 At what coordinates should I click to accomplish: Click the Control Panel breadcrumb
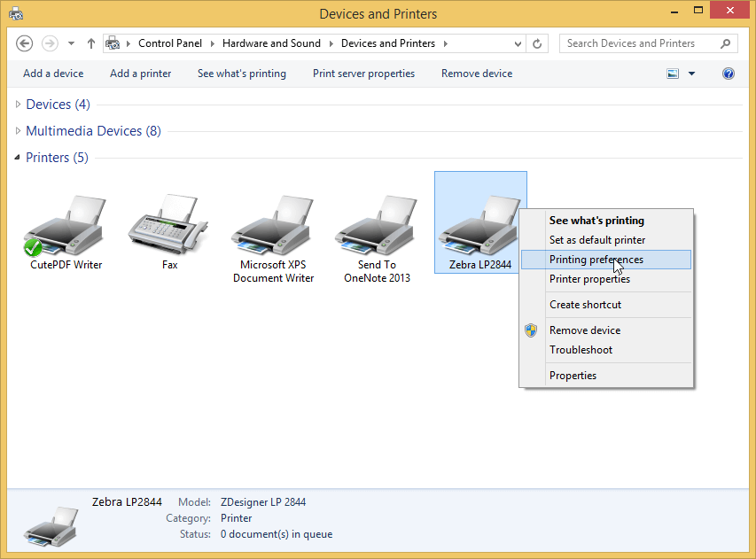click(169, 43)
